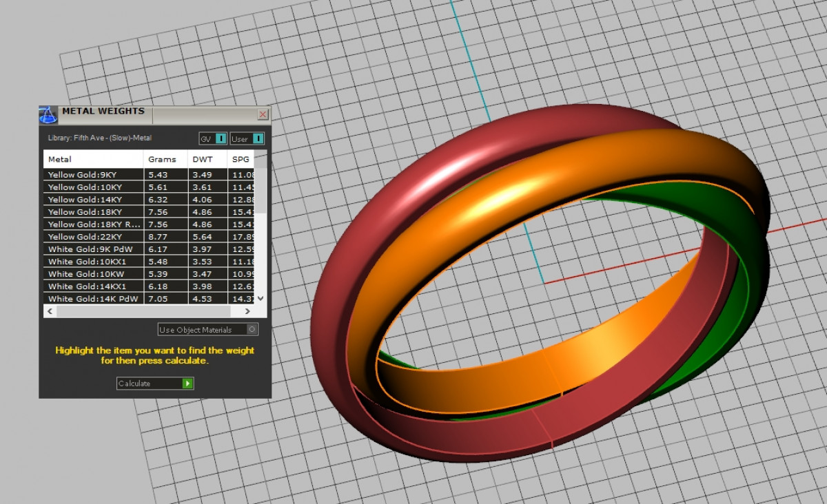
Task: Click the green arrow on Calculate
Action: click(187, 384)
